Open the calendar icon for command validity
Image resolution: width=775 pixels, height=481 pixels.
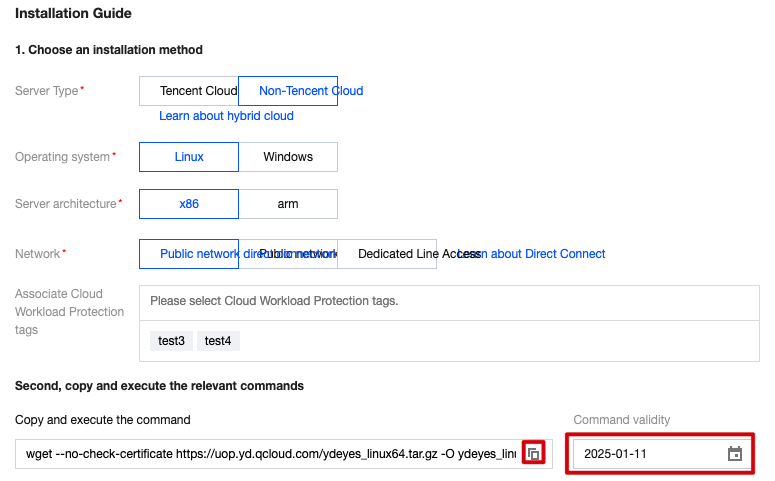[735, 454]
